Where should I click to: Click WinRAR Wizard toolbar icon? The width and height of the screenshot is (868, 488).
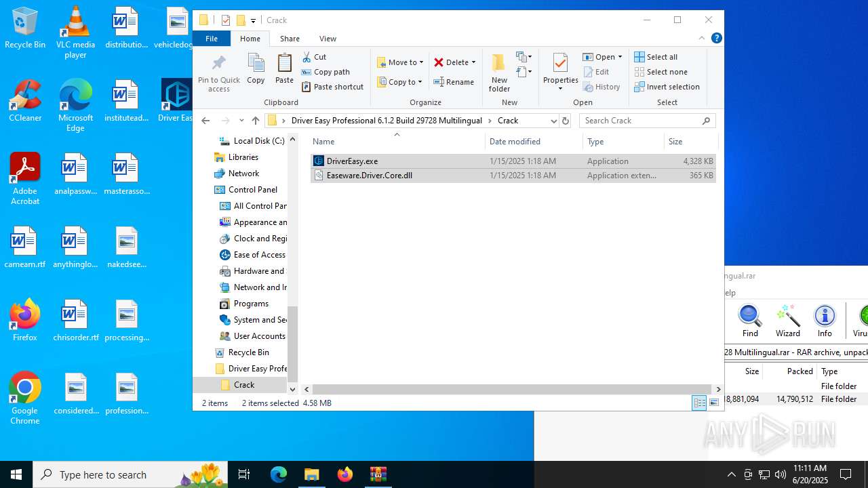pyautogui.click(x=787, y=321)
